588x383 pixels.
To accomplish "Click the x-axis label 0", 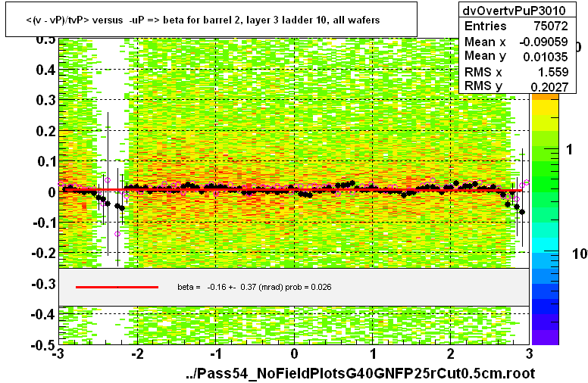I will click(x=294, y=353).
